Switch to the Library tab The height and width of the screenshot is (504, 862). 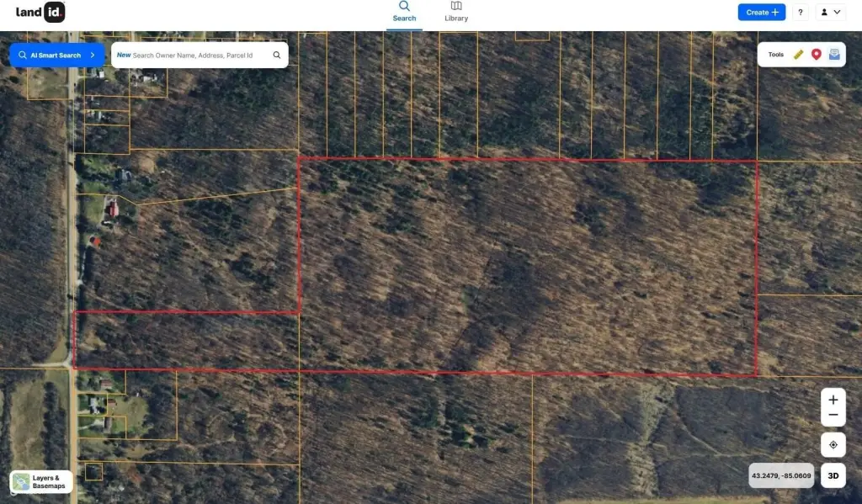coord(456,12)
